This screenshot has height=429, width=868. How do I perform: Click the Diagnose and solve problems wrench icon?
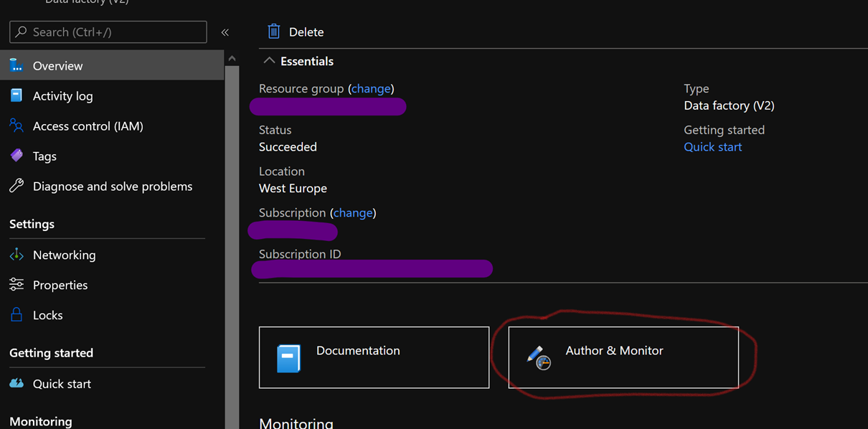pyautogui.click(x=16, y=186)
